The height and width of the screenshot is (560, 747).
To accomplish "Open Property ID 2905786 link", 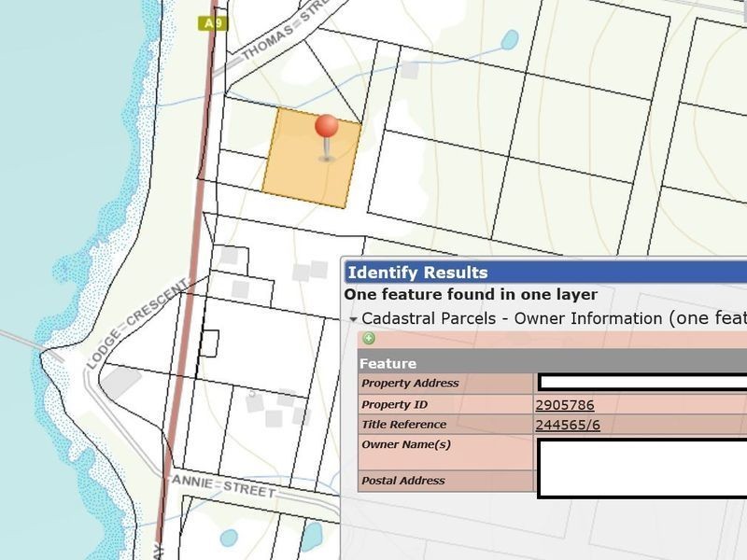I will [x=565, y=405].
